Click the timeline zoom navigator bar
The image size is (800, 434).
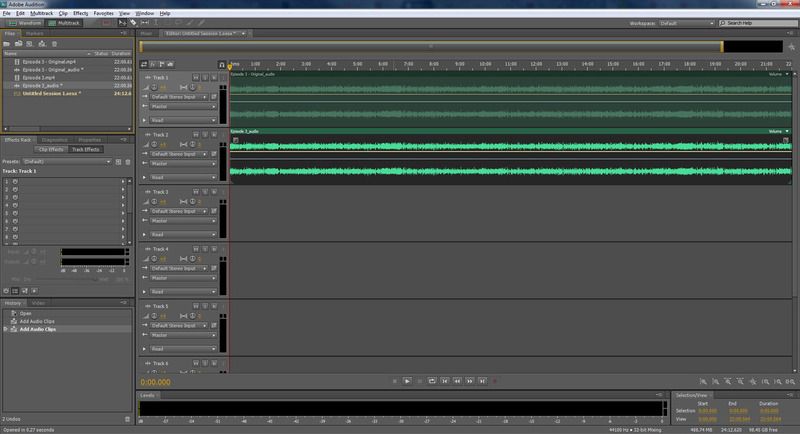coord(432,46)
